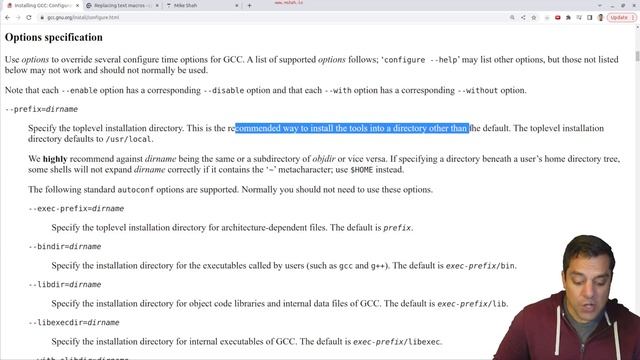Click the 'configure --help' code text
640x360 pixels.
[420, 60]
